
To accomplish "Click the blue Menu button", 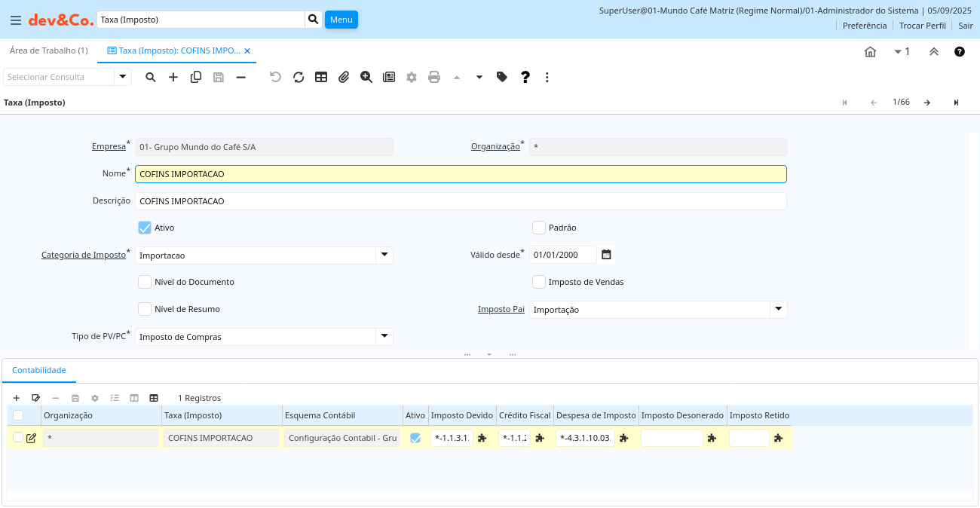I will (341, 20).
